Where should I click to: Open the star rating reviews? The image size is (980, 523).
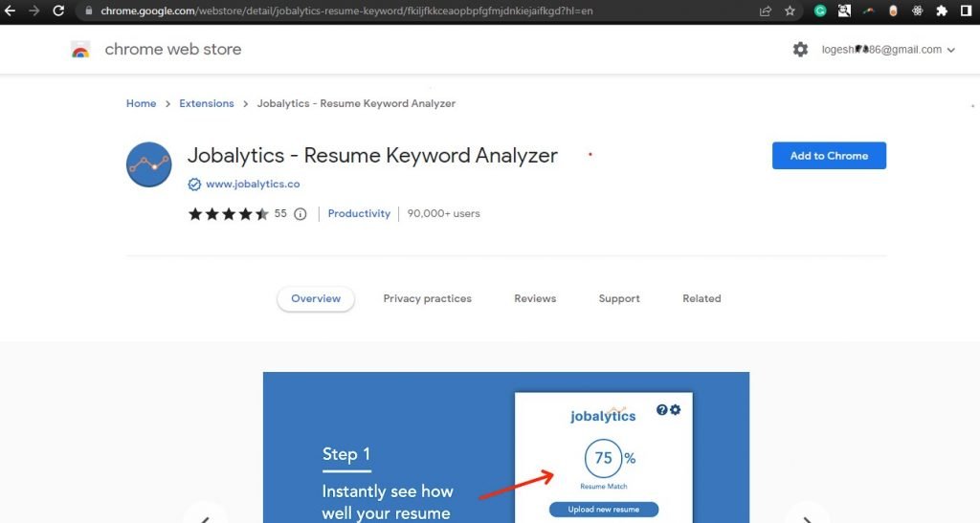[x=228, y=214]
